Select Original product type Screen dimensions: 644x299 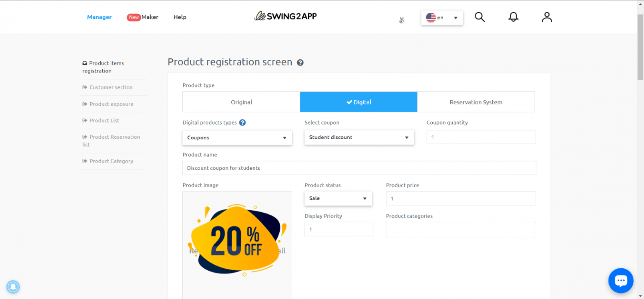[x=241, y=102]
